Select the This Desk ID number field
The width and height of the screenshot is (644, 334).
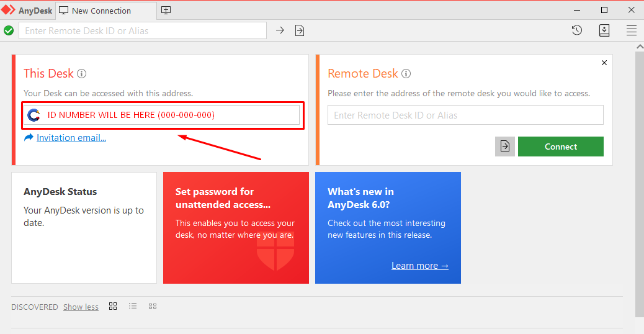click(162, 115)
